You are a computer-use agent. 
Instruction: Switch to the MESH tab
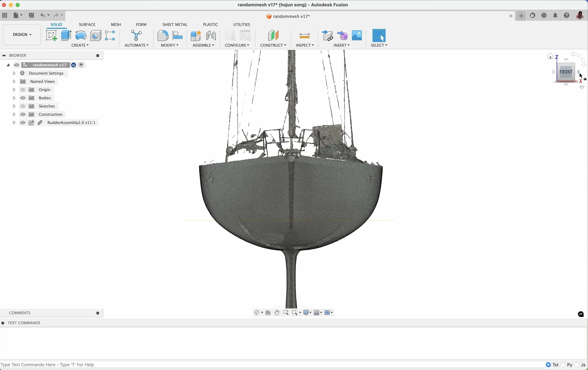point(116,24)
